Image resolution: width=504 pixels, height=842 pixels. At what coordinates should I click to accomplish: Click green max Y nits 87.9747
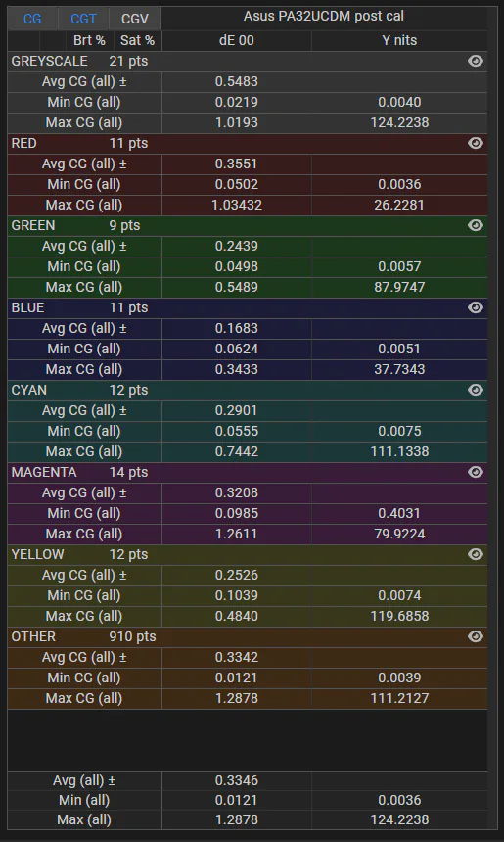click(399, 287)
